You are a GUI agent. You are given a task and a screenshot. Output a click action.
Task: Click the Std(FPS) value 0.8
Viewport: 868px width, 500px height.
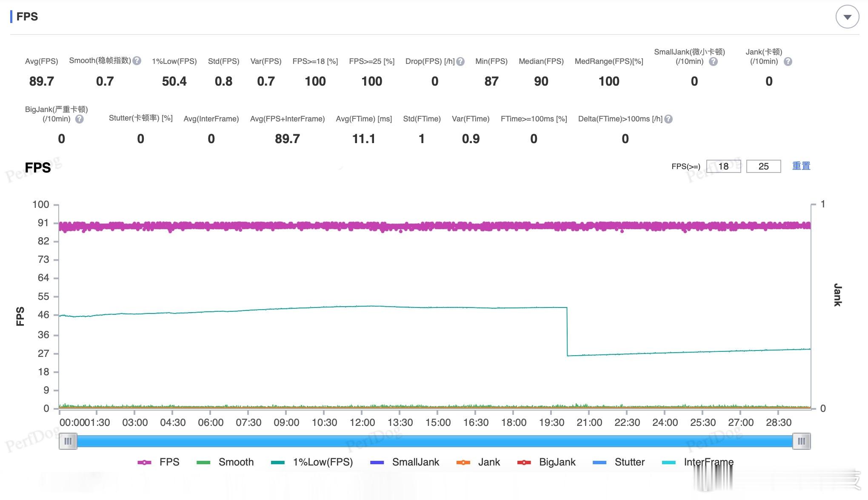[x=224, y=81]
